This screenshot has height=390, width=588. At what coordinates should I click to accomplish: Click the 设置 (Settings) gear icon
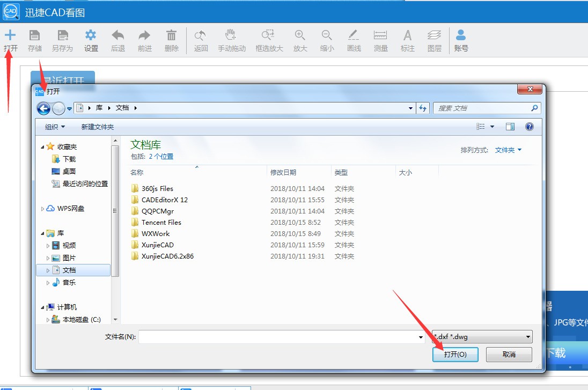point(91,36)
